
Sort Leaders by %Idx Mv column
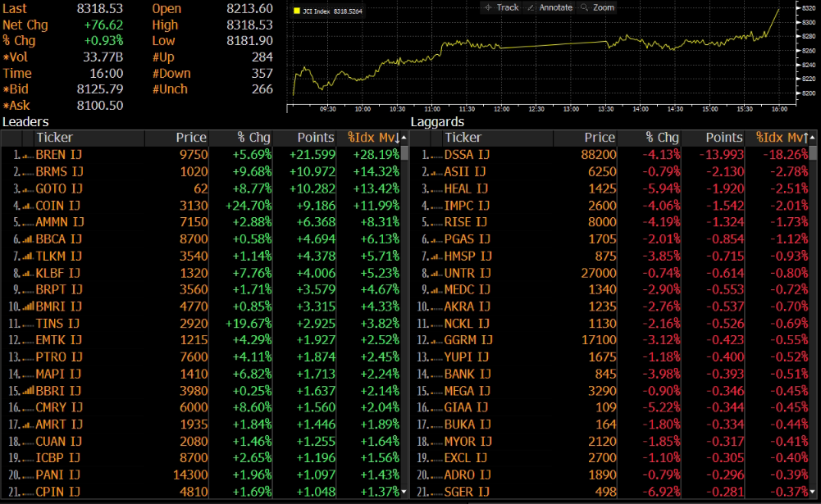[373, 138]
